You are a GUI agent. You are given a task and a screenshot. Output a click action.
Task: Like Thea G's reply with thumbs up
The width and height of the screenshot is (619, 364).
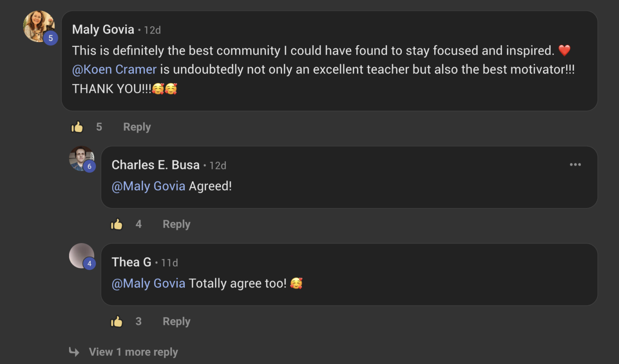[116, 321]
